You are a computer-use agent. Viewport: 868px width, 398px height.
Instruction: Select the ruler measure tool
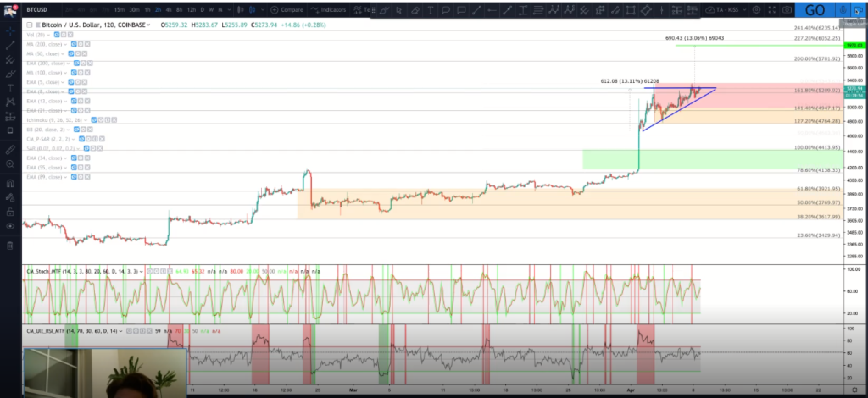(x=10, y=150)
